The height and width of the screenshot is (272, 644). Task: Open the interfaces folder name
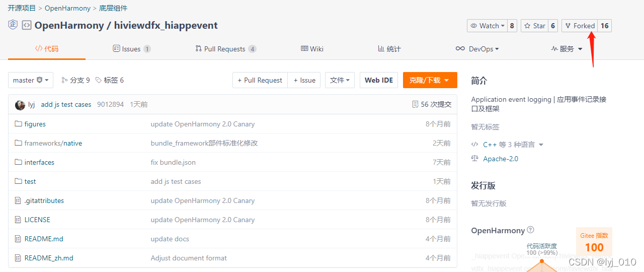tap(39, 162)
